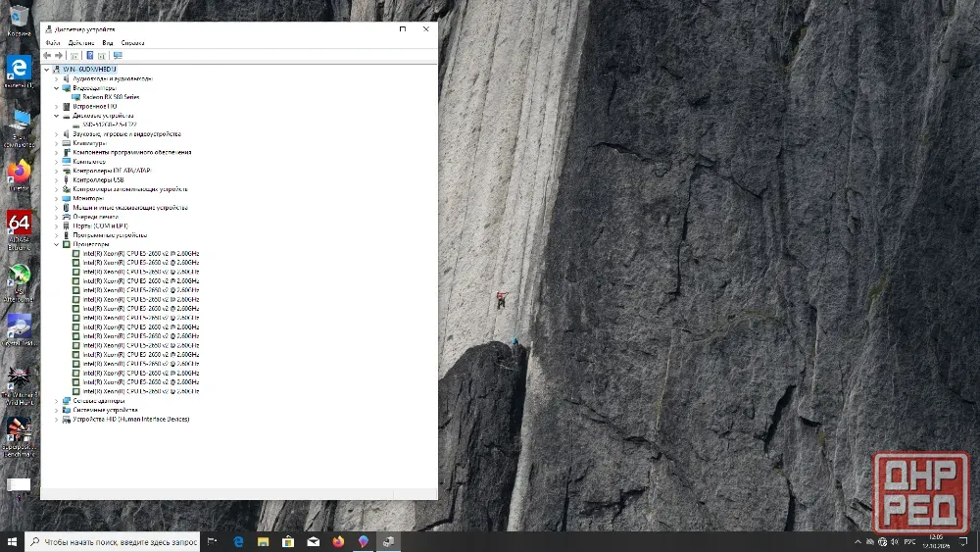Select the blank file on the desktop
The image size is (980, 552).
pos(18,486)
